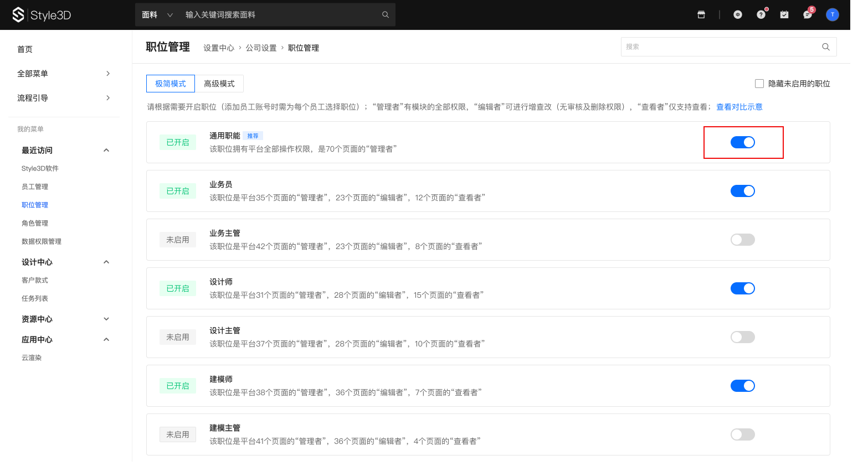Click the 公司设置 breadcrumb link

(x=261, y=48)
